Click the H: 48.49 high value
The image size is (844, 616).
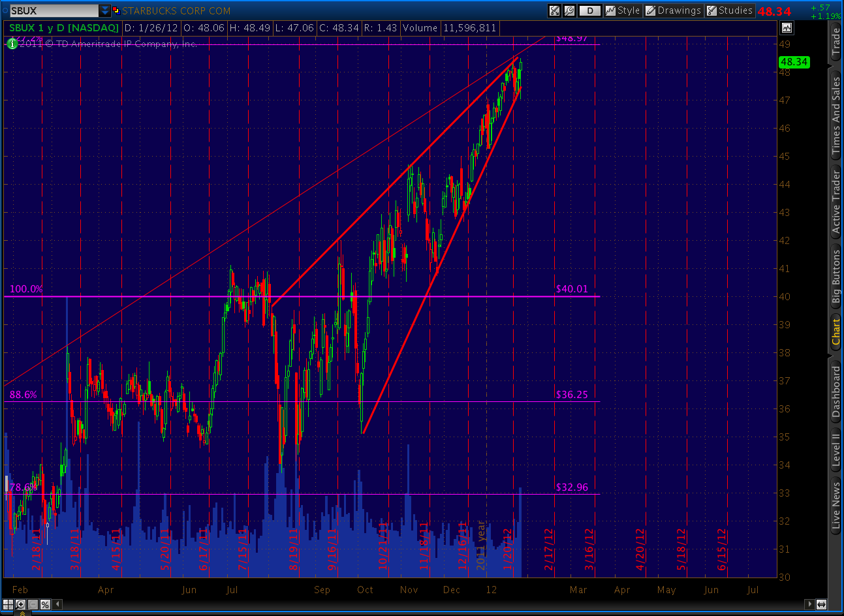click(x=250, y=27)
